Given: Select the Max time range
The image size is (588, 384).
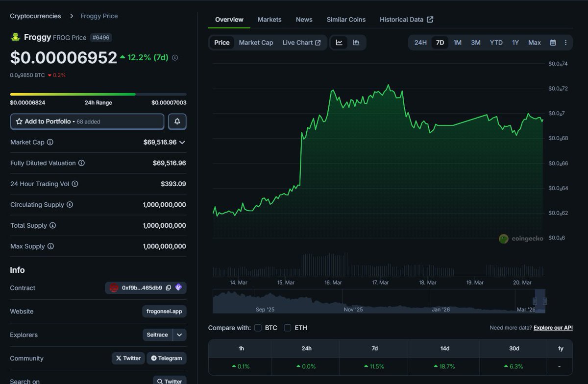Looking at the screenshot, I should tap(535, 43).
